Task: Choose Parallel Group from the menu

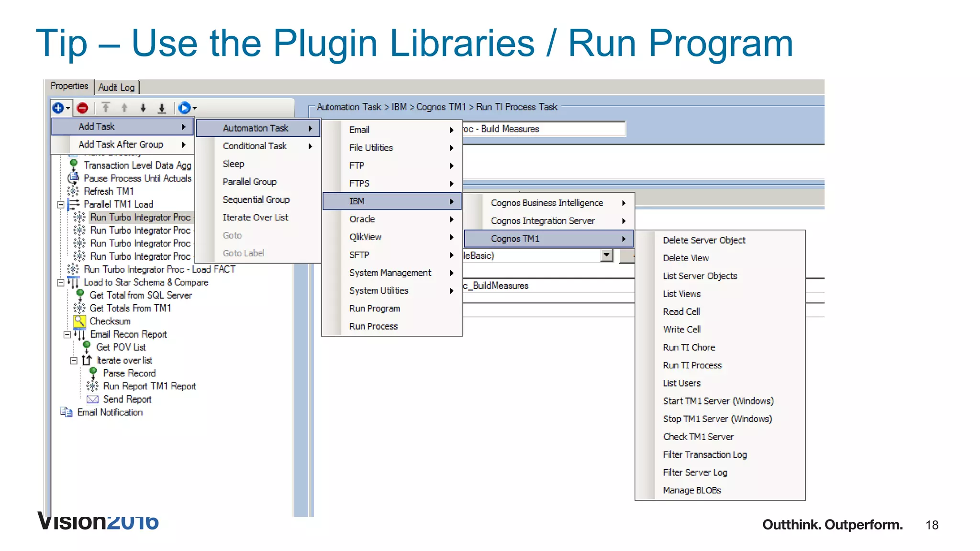Action: click(258, 182)
